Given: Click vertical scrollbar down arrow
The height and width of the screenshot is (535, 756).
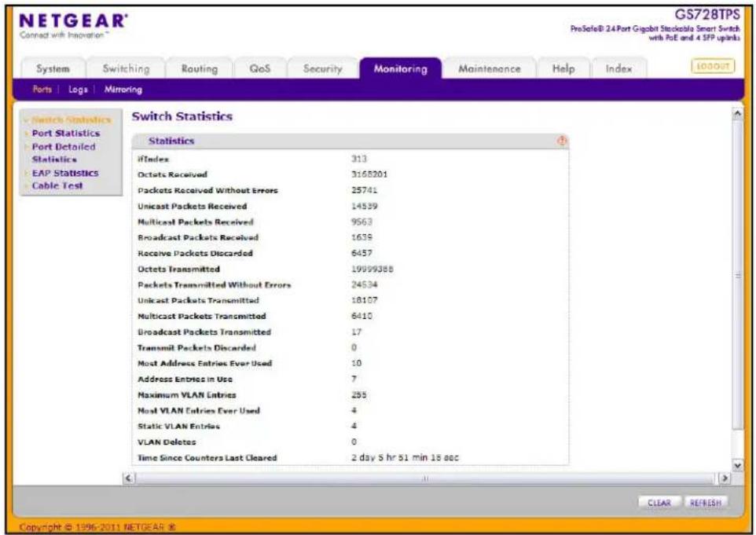Looking at the screenshot, I should (737, 466).
